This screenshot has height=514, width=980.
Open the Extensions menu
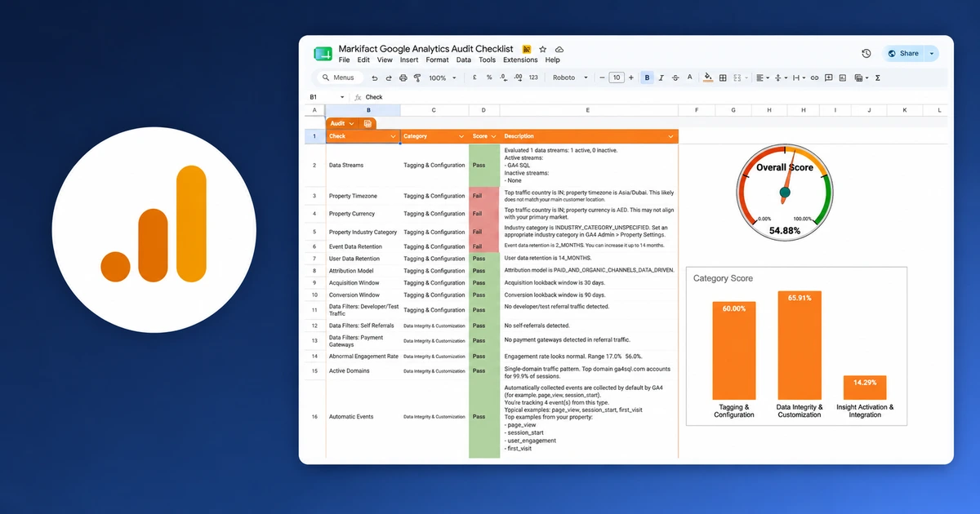(x=520, y=60)
